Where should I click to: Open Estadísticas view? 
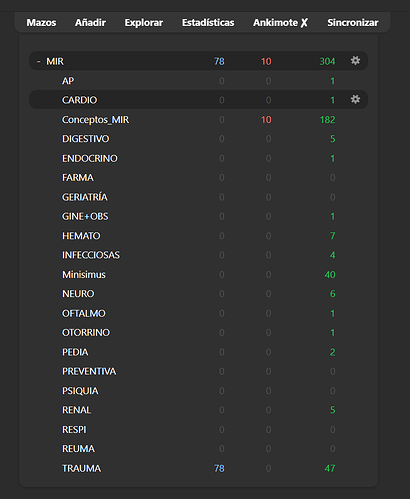[x=208, y=23]
